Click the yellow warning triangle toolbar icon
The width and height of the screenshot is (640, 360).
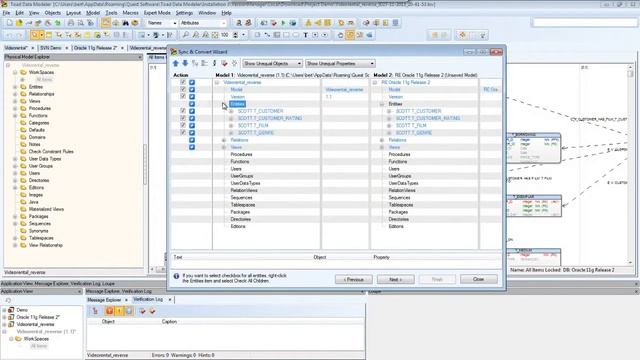point(308,23)
